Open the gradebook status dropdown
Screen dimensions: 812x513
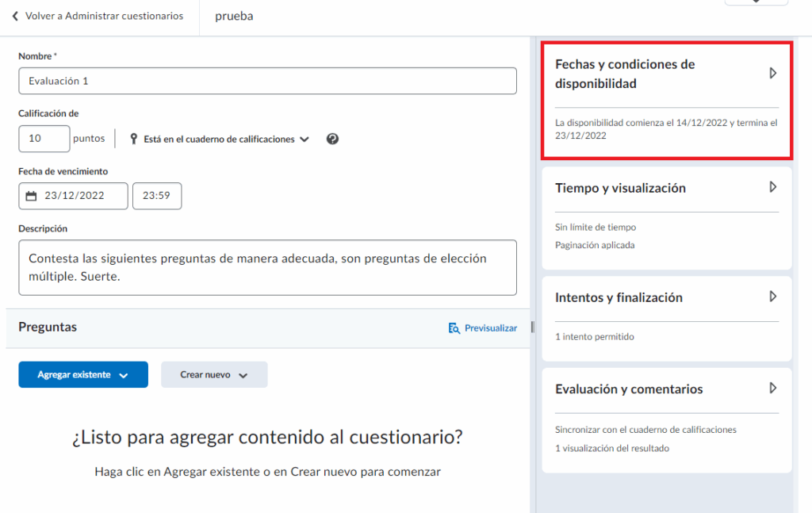point(226,139)
